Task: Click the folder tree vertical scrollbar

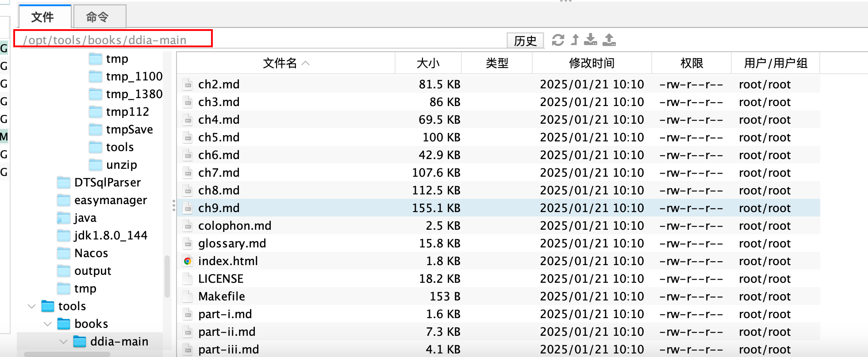Action: (x=167, y=277)
